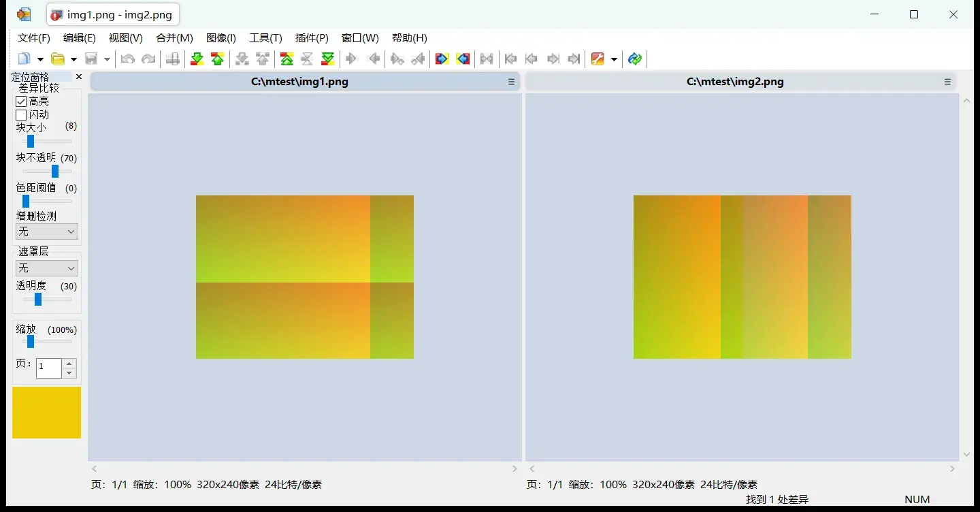
Task: Open the dropdown arrow beside the Save icon
Action: (x=107, y=59)
